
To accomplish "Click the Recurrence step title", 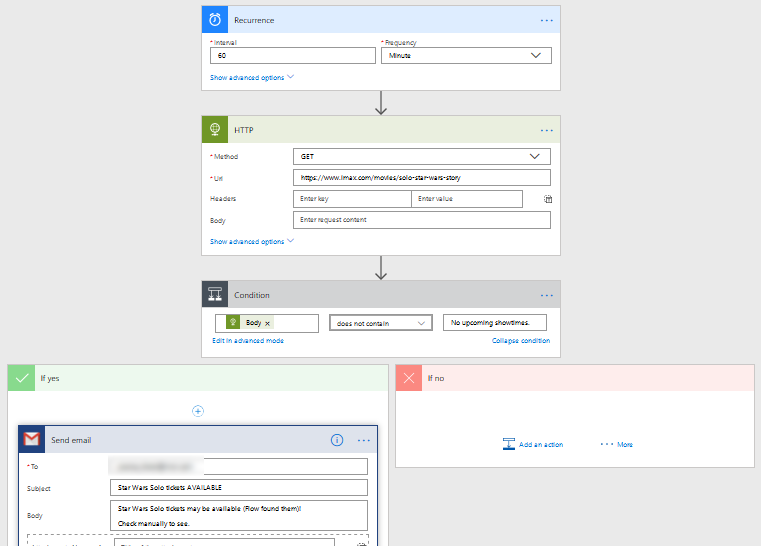I will point(254,20).
